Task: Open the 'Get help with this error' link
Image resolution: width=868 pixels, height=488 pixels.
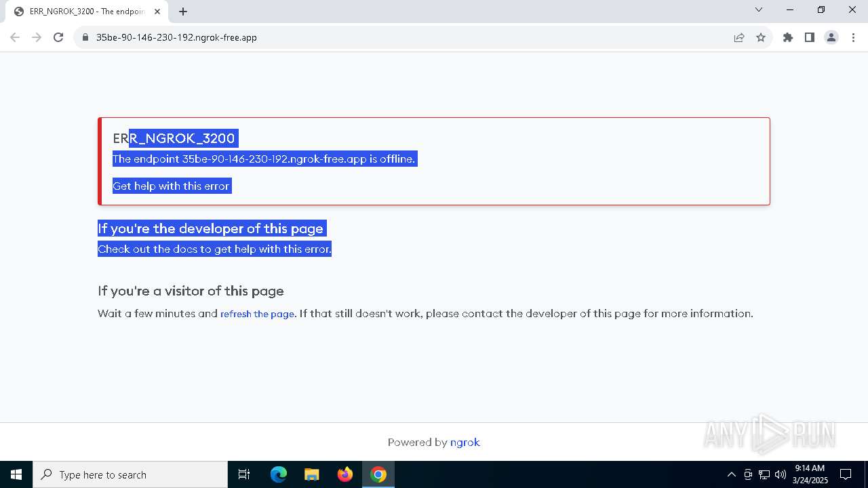Action: pos(172,186)
